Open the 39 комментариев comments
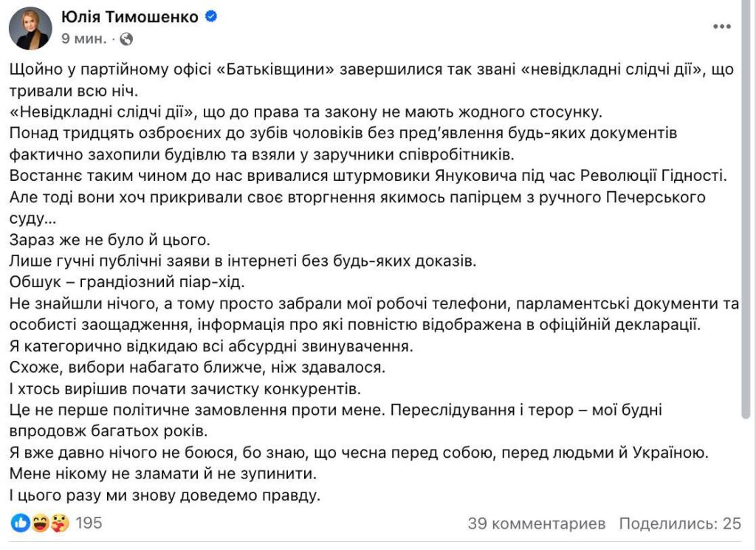Viewport: 756px width, 550px height. (537, 523)
